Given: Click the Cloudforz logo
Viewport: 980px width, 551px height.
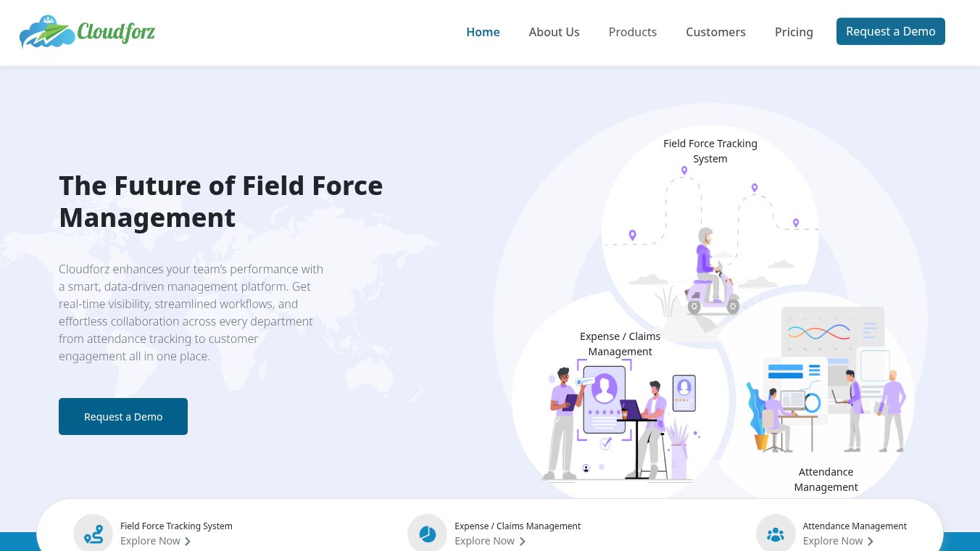Looking at the screenshot, I should pyautogui.click(x=87, y=32).
